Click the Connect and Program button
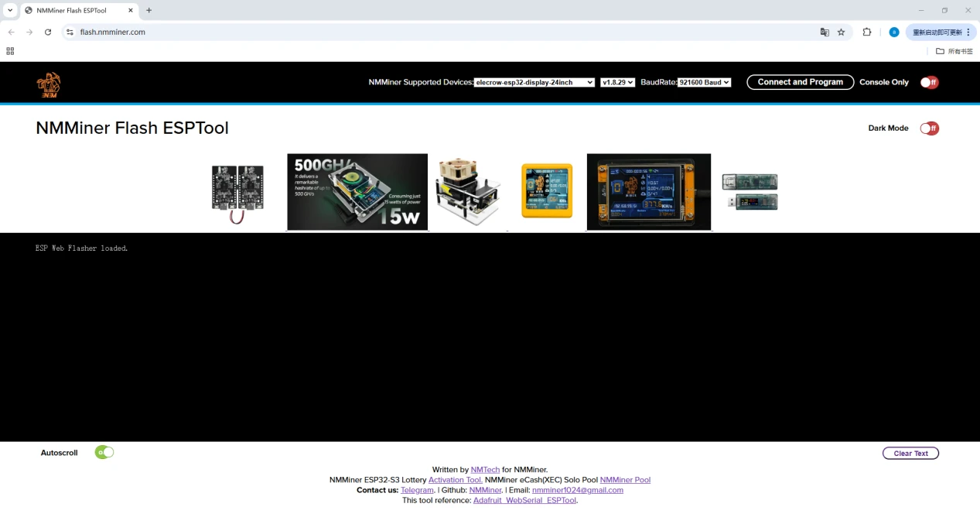The image size is (980, 531). coord(800,82)
